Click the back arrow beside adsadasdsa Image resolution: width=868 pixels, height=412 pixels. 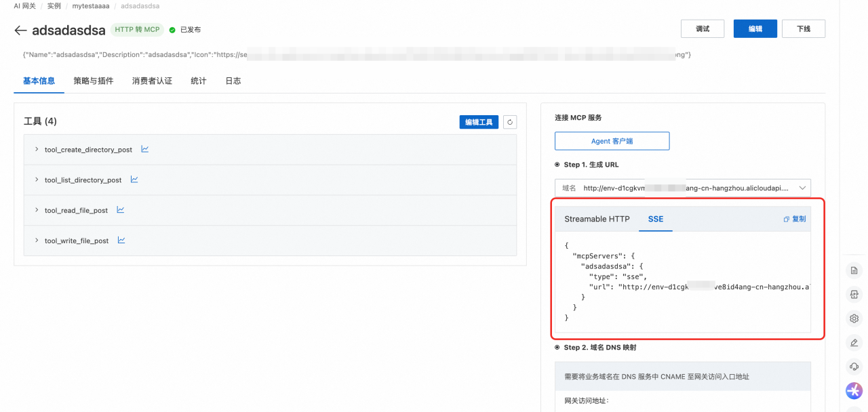pos(20,30)
